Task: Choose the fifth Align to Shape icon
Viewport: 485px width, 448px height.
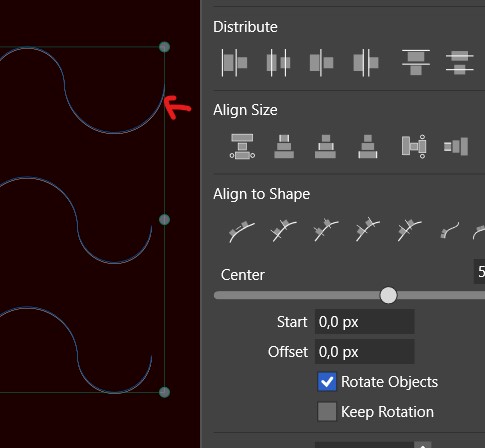Action: (409, 230)
